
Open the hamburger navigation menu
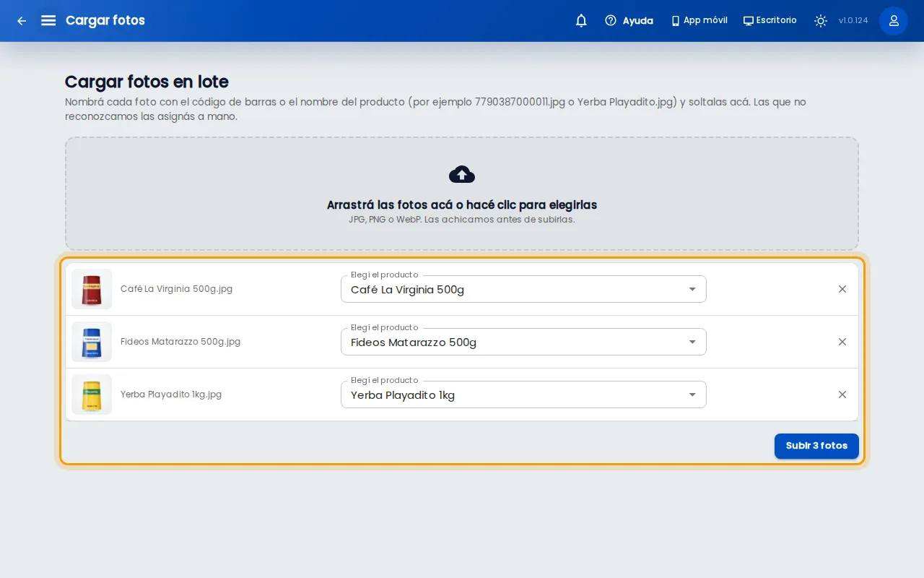click(48, 20)
